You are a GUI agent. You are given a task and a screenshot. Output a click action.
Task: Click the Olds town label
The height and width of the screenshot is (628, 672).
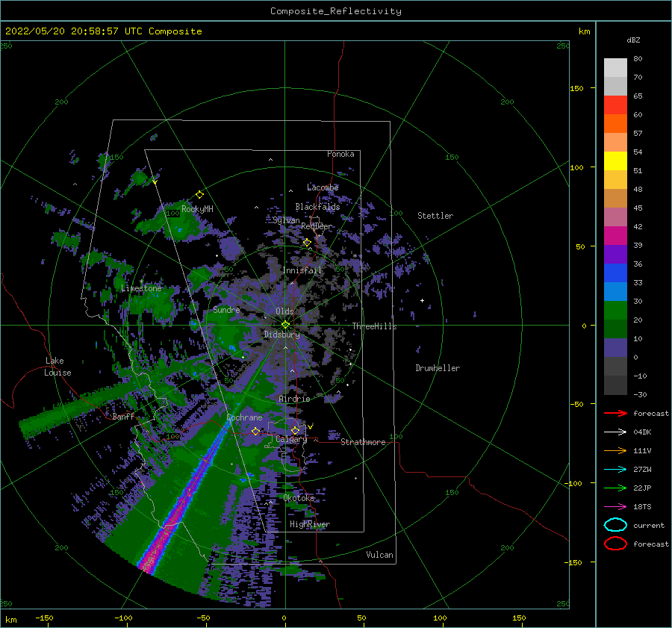284,311
